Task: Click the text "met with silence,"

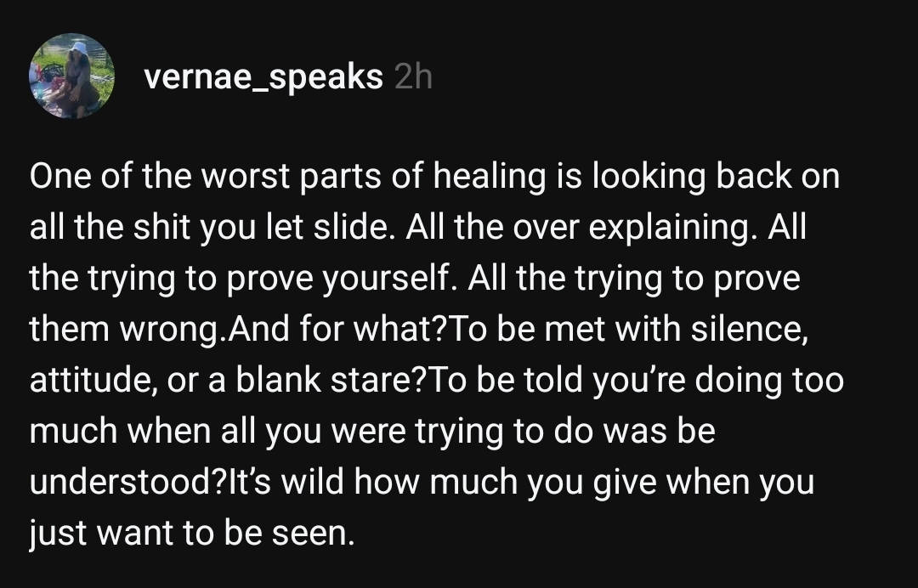Action: point(677,329)
